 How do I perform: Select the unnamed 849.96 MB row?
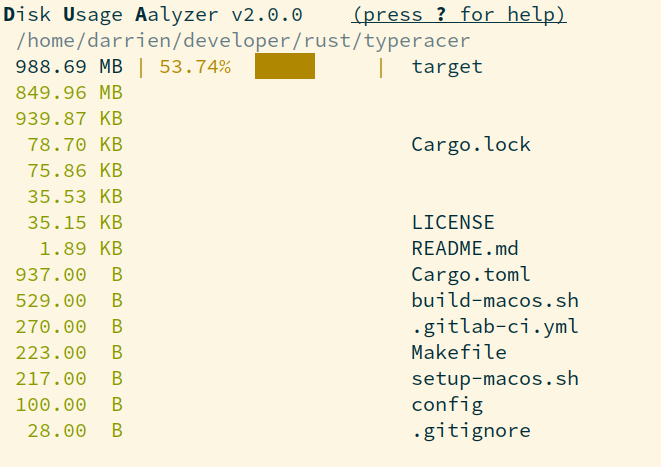[69, 93]
